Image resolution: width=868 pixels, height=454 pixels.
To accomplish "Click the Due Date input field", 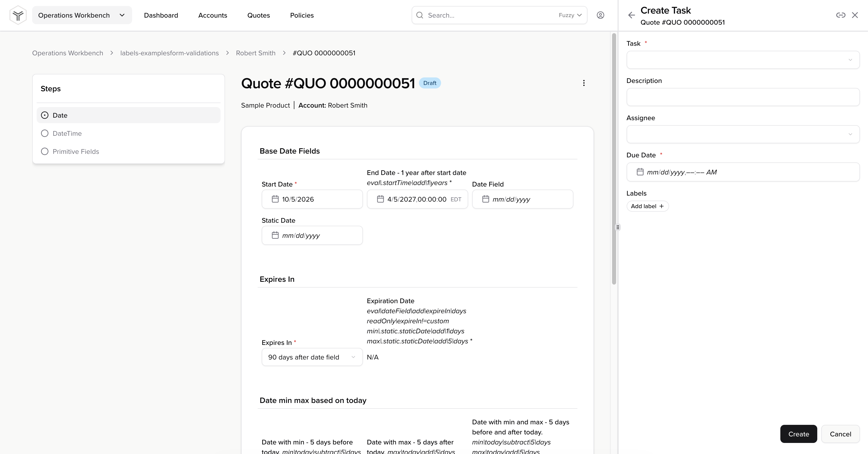I will pyautogui.click(x=743, y=172).
